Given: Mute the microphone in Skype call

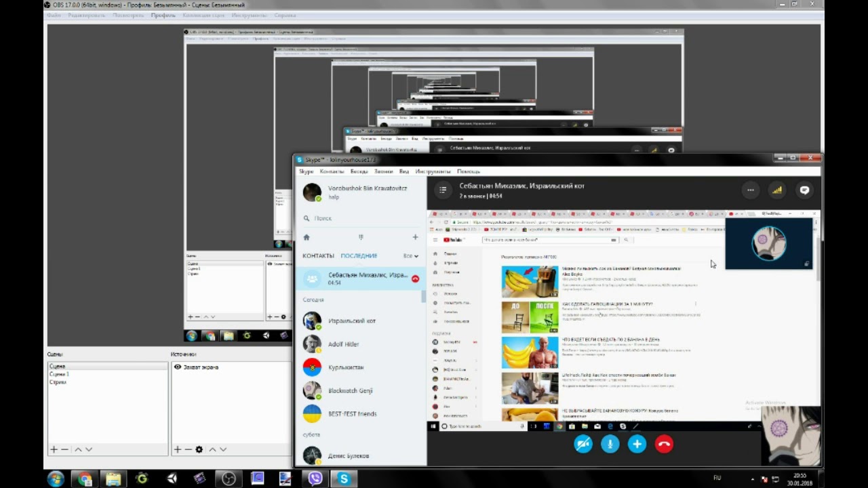Looking at the screenshot, I should tap(610, 444).
